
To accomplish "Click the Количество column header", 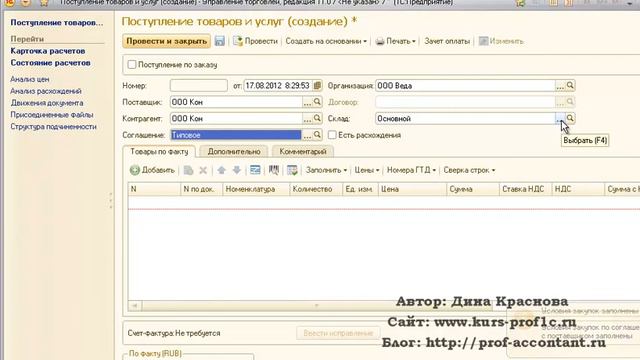I will (316, 189).
